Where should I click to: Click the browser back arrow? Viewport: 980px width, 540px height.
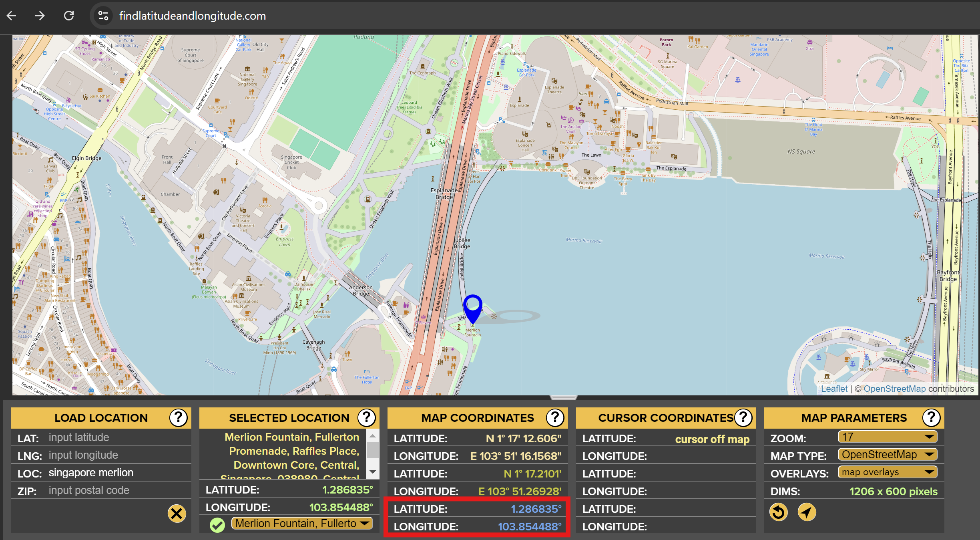point(12,16)
